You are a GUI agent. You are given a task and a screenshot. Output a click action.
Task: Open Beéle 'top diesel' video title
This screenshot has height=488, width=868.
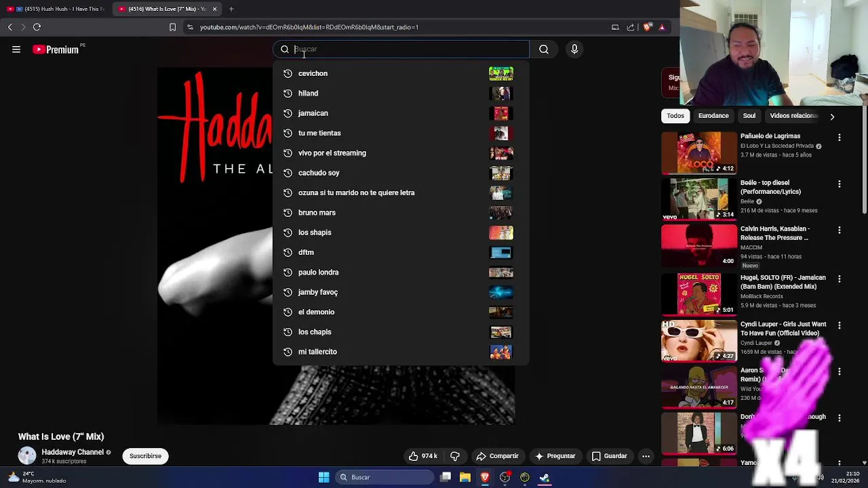tap(770, 187)
